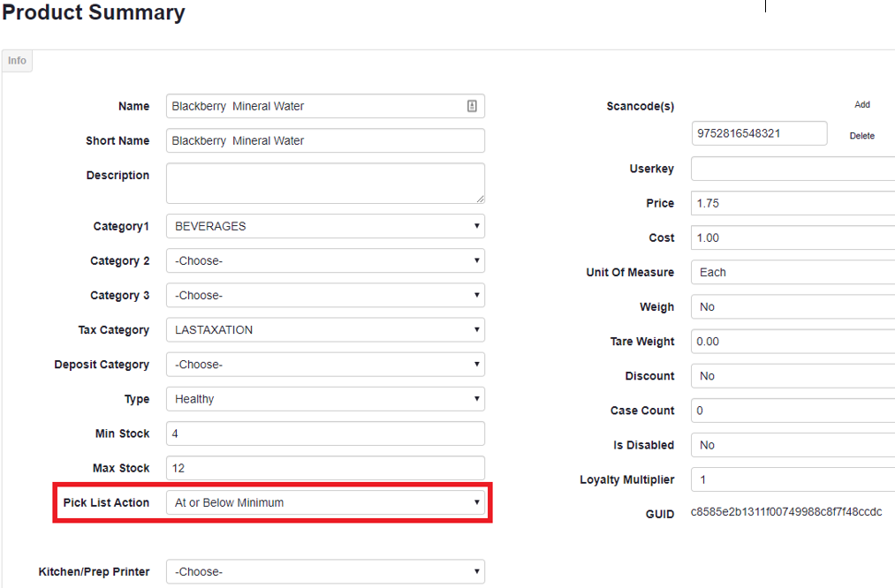Image resolution: width=895 pixels, height=588 pixels.
Task: Click the Short Name text field
Action: pyautogui.click(x=325, y=140)
